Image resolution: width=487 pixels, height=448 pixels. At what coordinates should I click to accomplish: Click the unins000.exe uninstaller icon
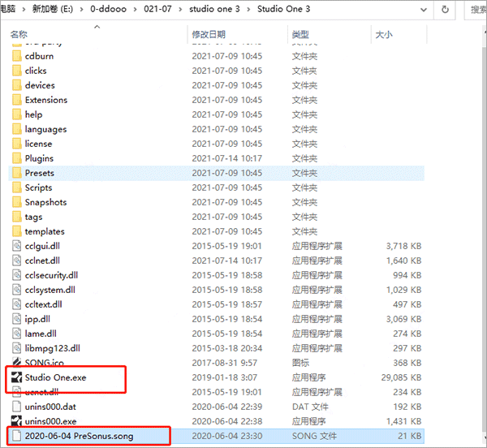(16, 421)
